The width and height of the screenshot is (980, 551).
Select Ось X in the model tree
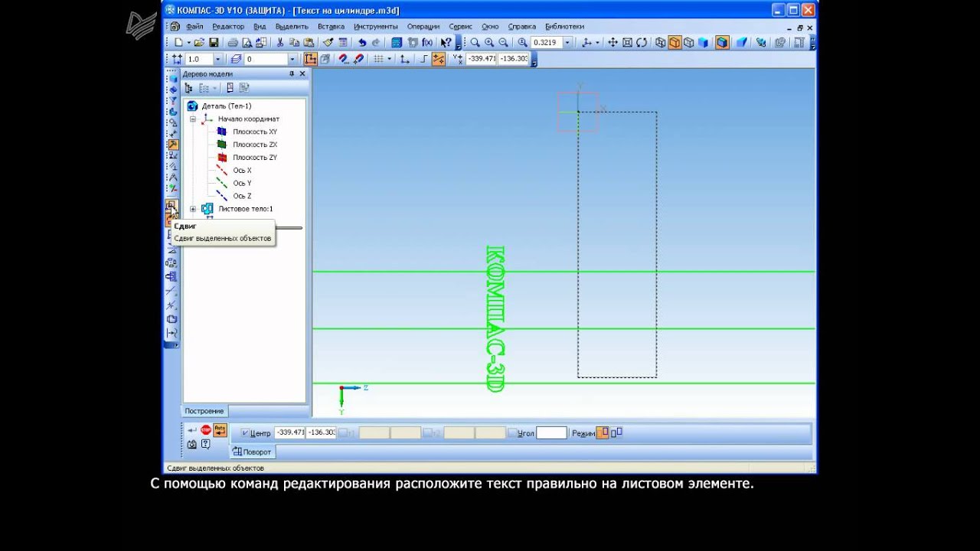pos(242,171)
